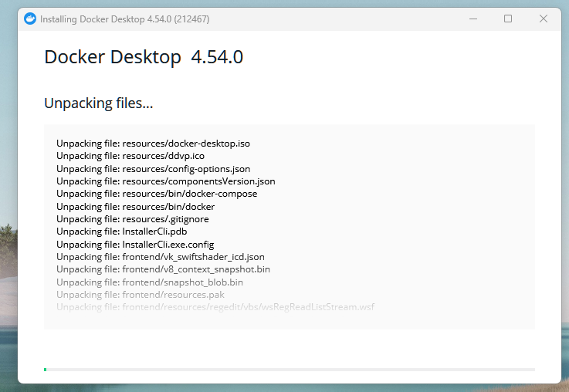The width and height of the screenshot is (569, 392).
Task: Click the "Installing Docker Desktop 4.54.0" title text
Action: click(124, 19)
